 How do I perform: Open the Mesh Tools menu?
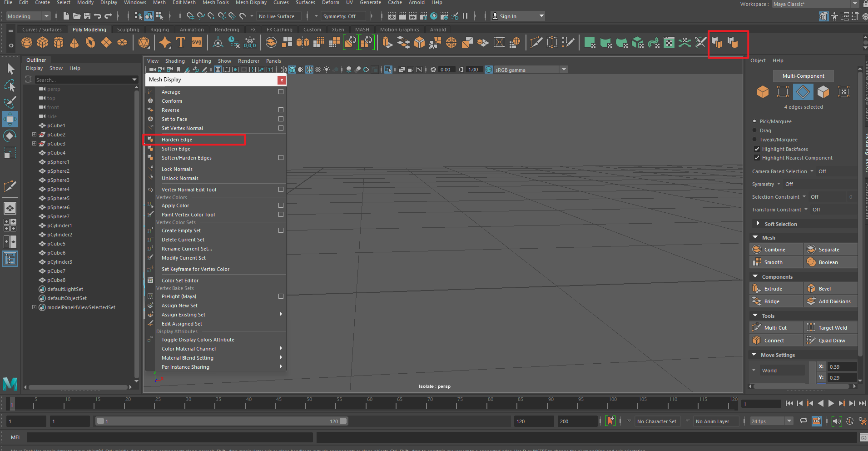216,3
